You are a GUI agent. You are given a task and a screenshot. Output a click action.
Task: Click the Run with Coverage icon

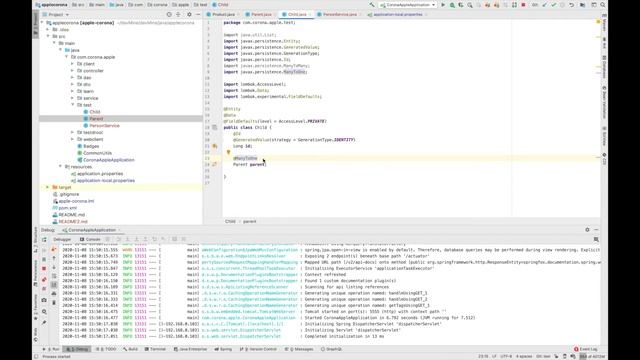(x=461, y=5)
